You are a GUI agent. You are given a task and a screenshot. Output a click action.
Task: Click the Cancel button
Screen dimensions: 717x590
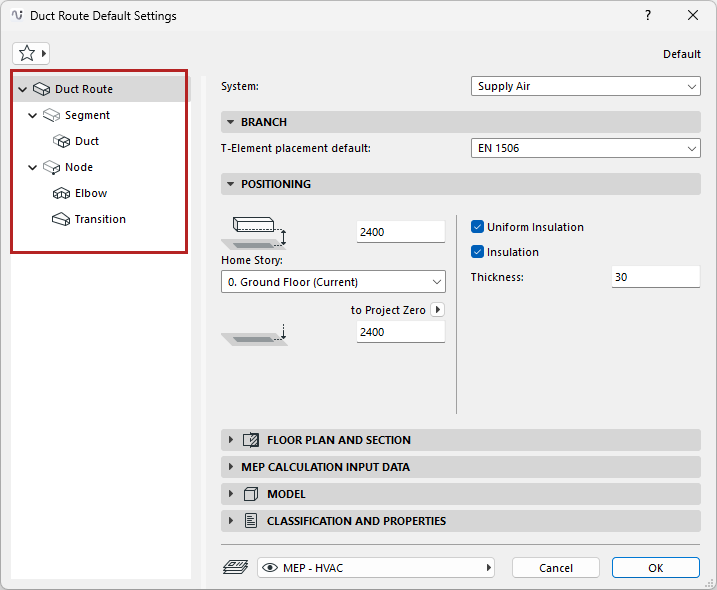click(x=556, y=568)
